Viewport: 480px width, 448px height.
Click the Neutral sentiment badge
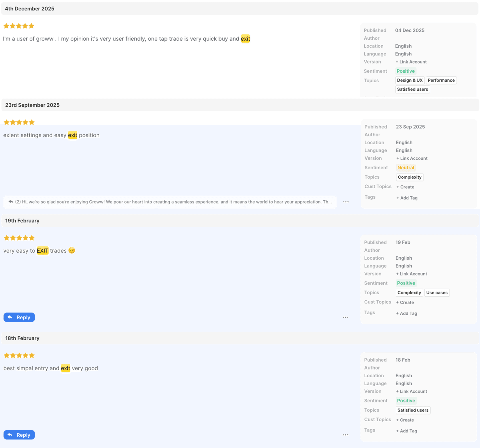point(406,167)
